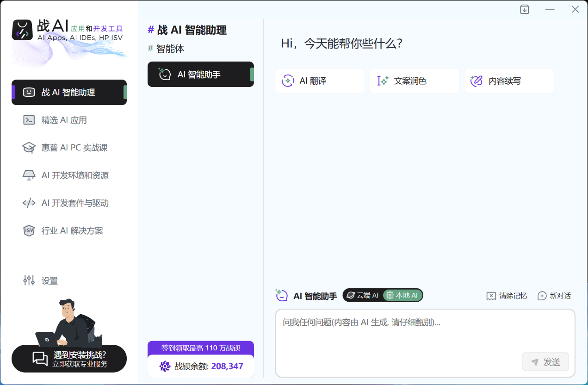Open the 内容续写 content continuation tool
This screenshot has height=385, width=588.
pos(509,81)
